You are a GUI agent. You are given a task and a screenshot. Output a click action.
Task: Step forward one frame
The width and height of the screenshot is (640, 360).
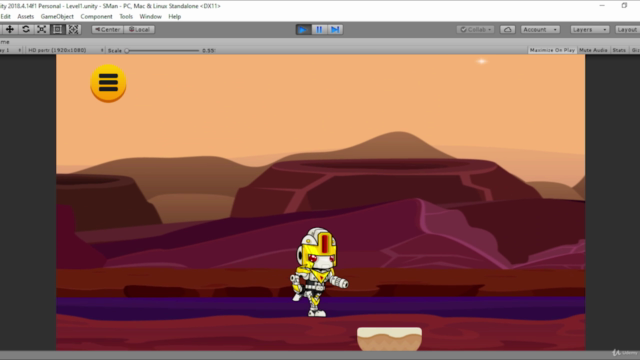[335, 29]
